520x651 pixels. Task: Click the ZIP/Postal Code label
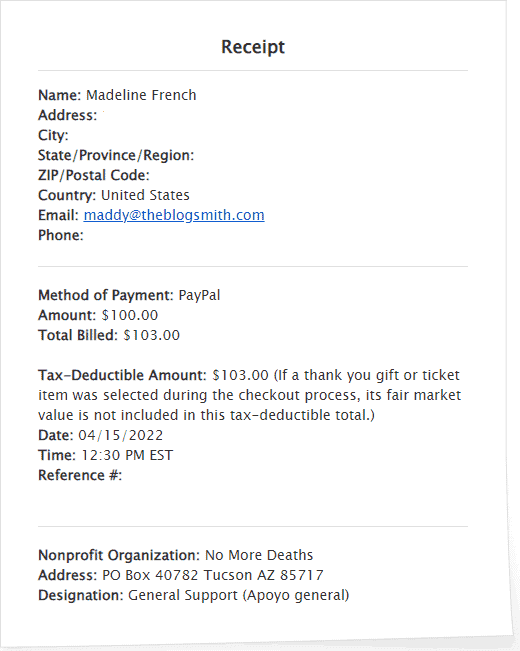[x=93, y=175]
